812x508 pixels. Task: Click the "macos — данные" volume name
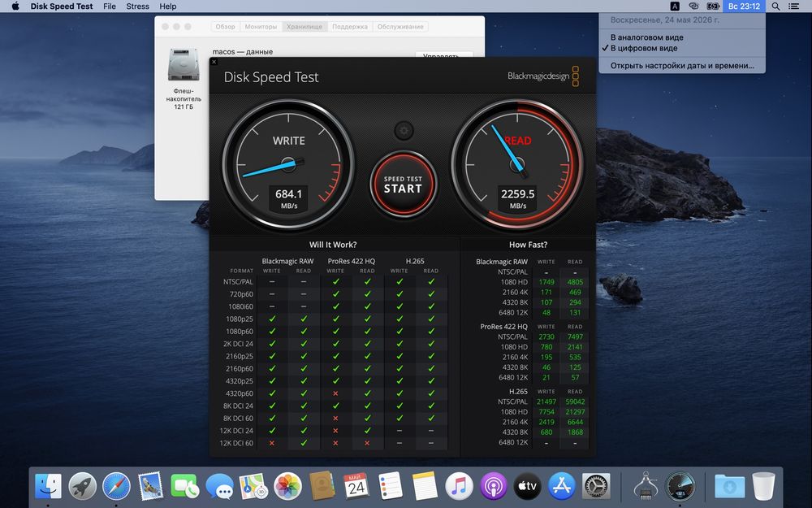[x=242, y=52]
